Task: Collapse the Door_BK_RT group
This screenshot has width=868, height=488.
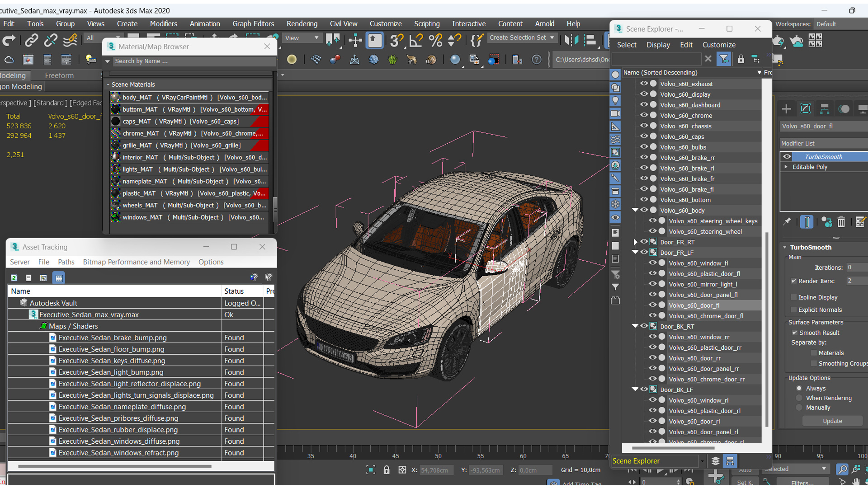Action: click(x=635, y=326)
